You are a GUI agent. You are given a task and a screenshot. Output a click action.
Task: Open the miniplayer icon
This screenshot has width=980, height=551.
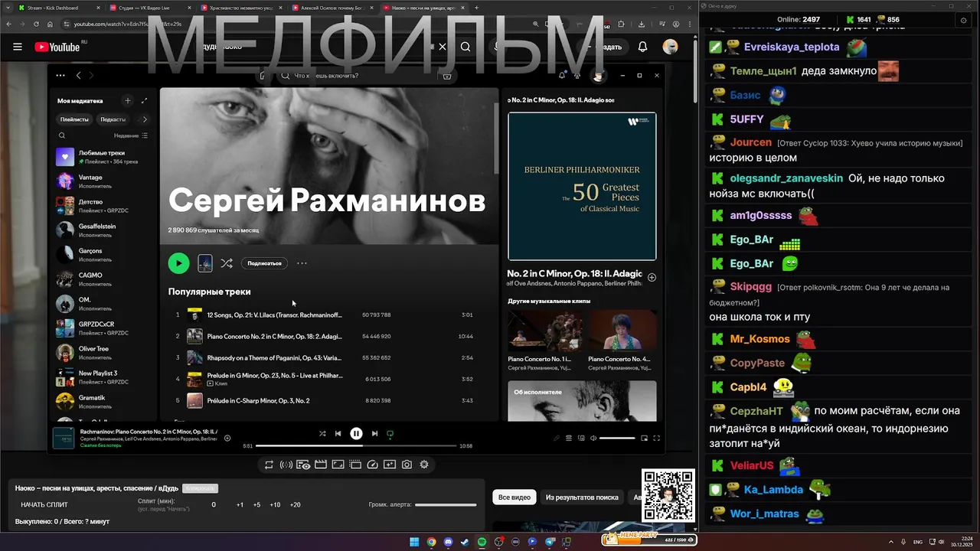pos(644,438)
